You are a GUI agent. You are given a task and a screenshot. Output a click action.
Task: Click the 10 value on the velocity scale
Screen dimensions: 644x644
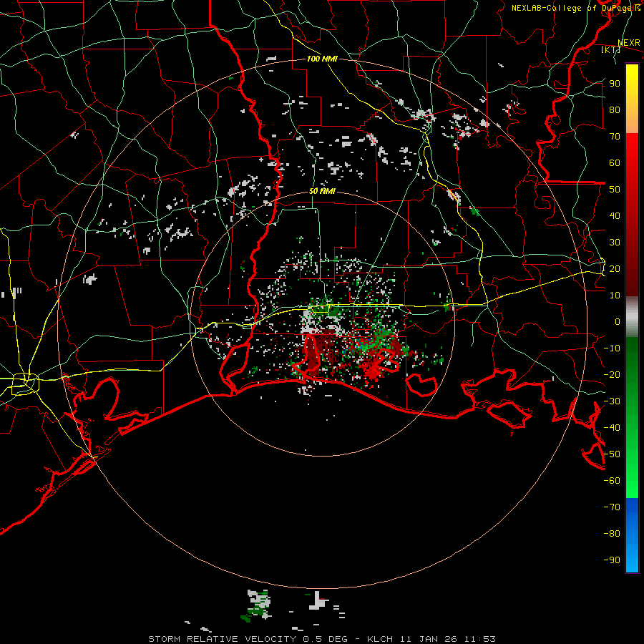[615, 296]
